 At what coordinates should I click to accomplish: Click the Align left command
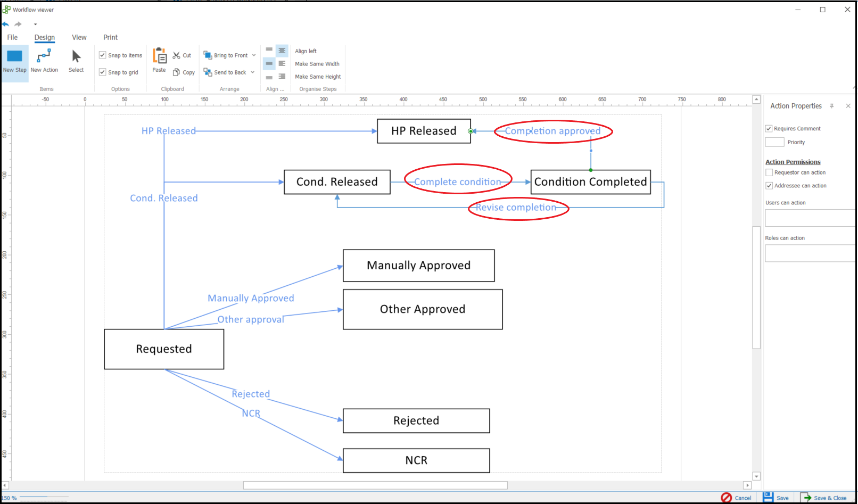(306, 51)
